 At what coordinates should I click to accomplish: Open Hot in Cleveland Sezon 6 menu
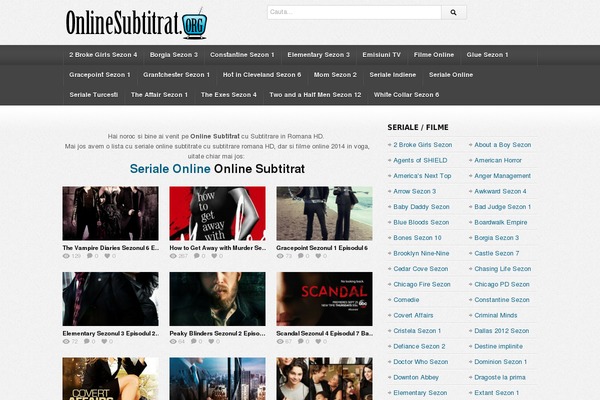[262, 75]
